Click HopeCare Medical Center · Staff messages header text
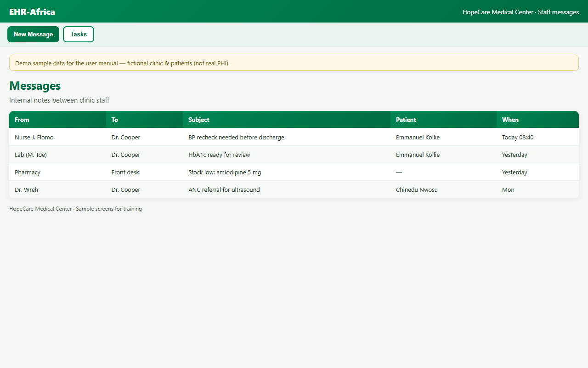This screenshot has width=588, height=368. [520, 12]
